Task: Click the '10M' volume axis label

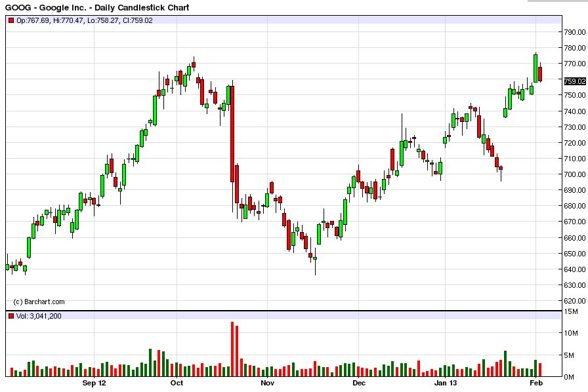Action: (x=571, y=333)
